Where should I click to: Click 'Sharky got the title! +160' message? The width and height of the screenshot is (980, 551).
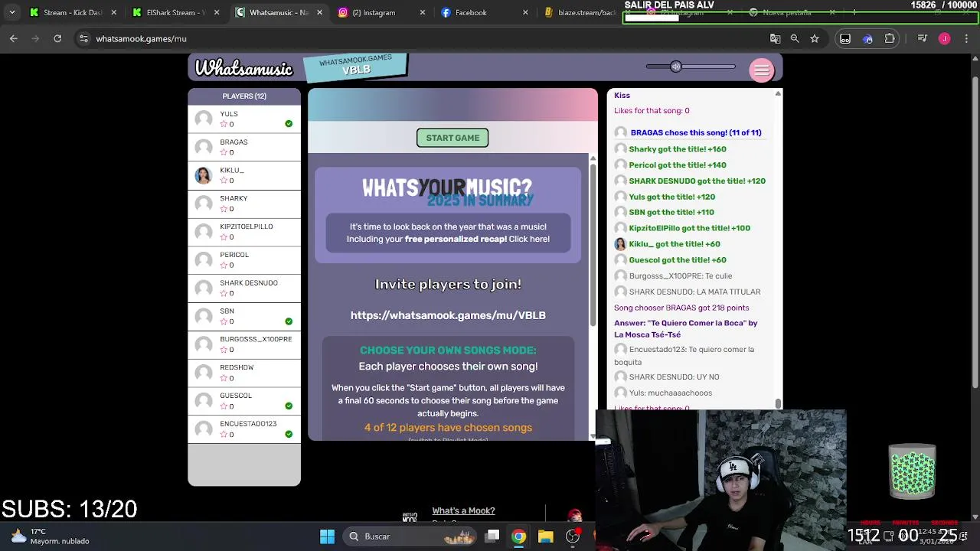pos(678,149)
